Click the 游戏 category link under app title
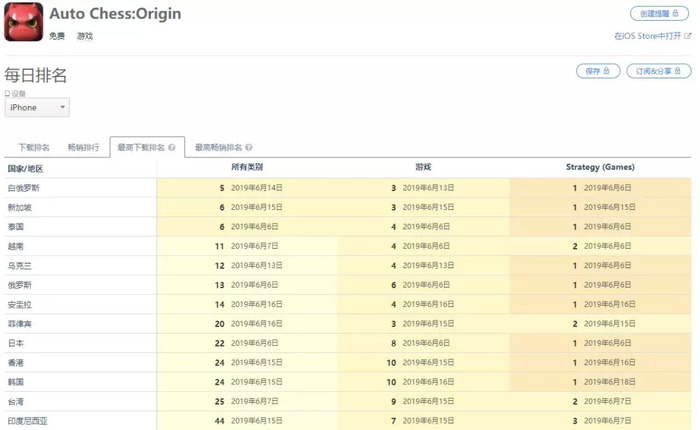The width and height of the screenshot is (700, 430). click(x=85, y=36)
